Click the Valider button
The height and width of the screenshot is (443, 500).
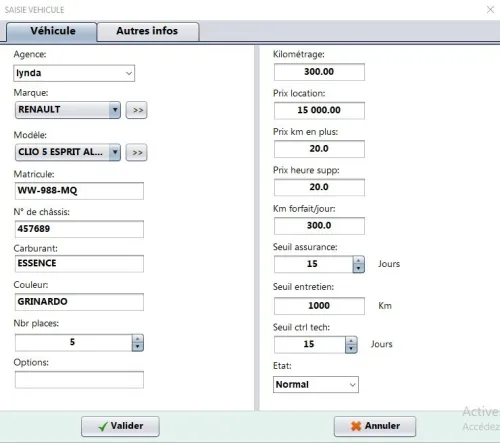coord(120,426)
